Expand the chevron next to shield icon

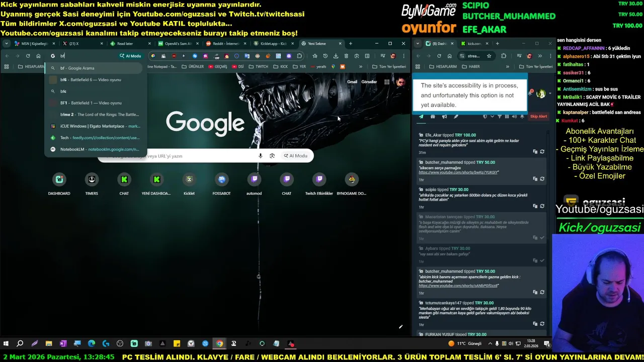tap(492, 117)
